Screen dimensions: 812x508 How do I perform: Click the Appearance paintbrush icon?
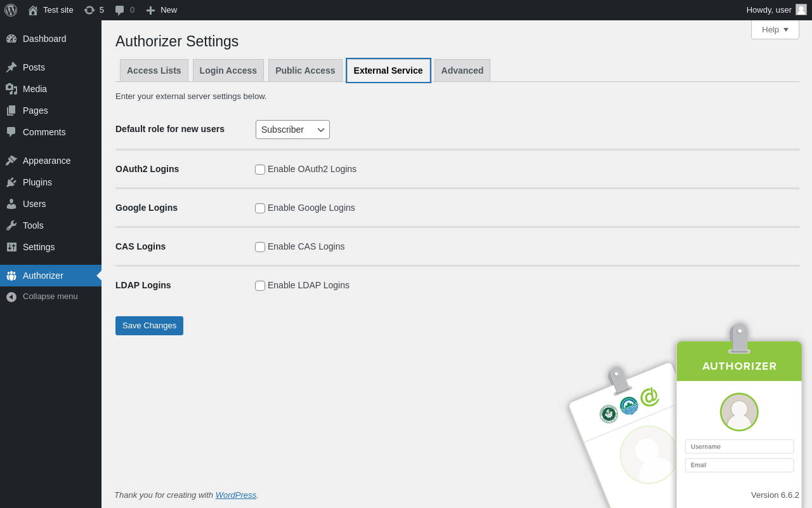(11, 161)
